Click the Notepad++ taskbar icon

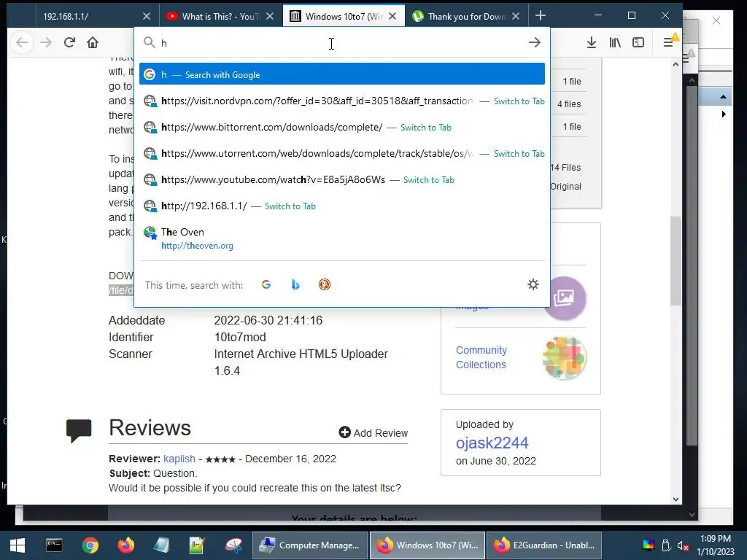(197, 545)
